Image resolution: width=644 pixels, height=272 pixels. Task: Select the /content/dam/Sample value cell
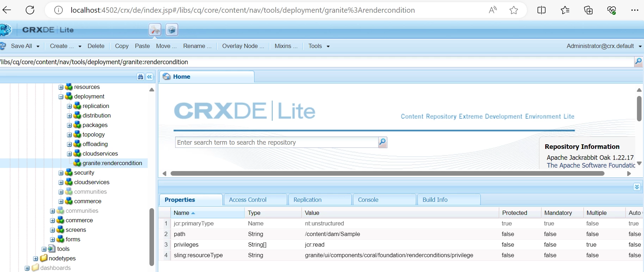[x=400, y=234]
